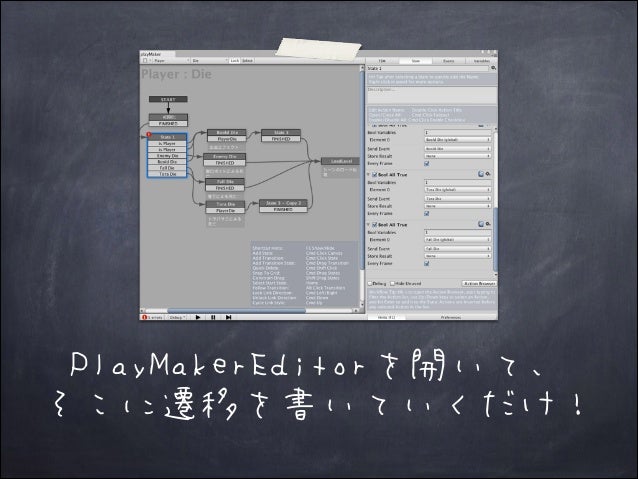Screen dimensions: 638x479
Task: Click the Fall Die transition in State 1
Action: pyautogui.click(x=167, y=168)
